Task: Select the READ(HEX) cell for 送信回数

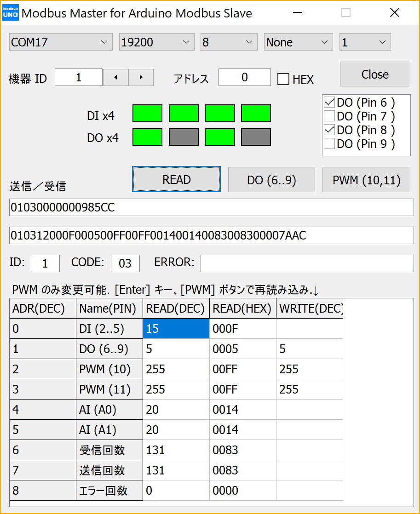Action: (x=243, y=470)
